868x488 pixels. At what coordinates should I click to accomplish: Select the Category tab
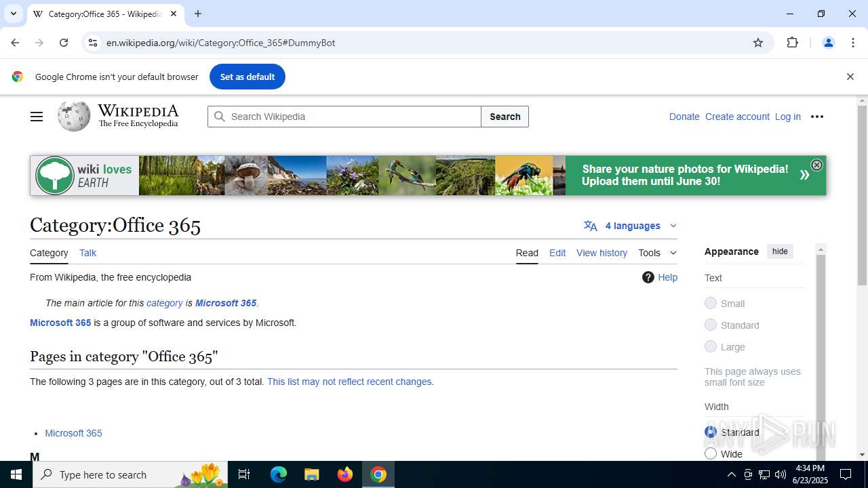49,253
